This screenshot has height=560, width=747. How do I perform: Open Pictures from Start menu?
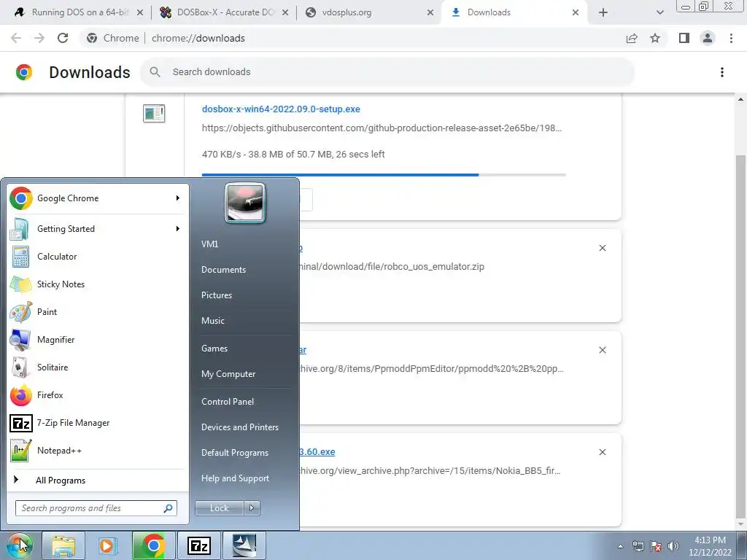coord(217,295)
